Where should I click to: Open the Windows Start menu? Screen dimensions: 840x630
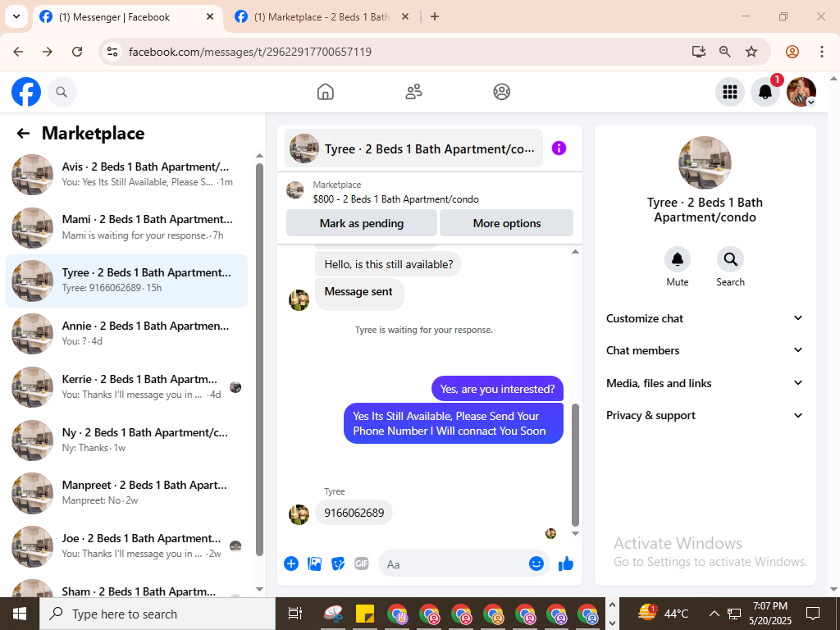tap(20, 614)
